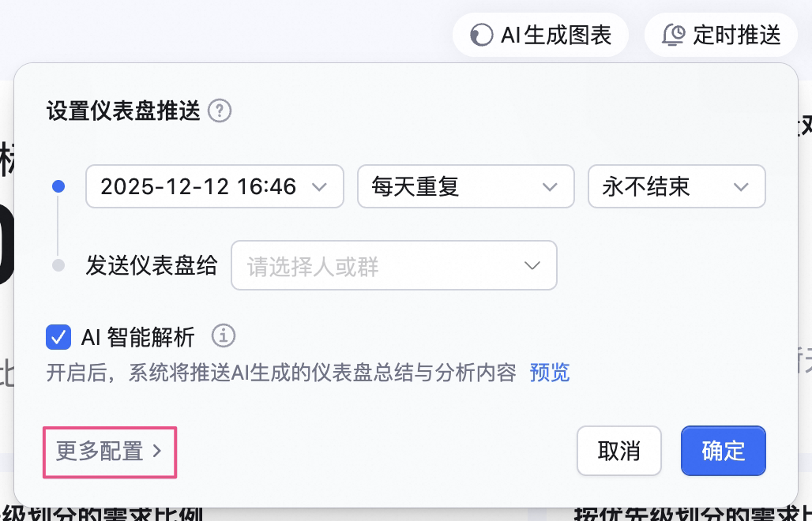Click the gray timeline dot before 发送仪表盘给
812x521 pixels.
coord(58,265)
